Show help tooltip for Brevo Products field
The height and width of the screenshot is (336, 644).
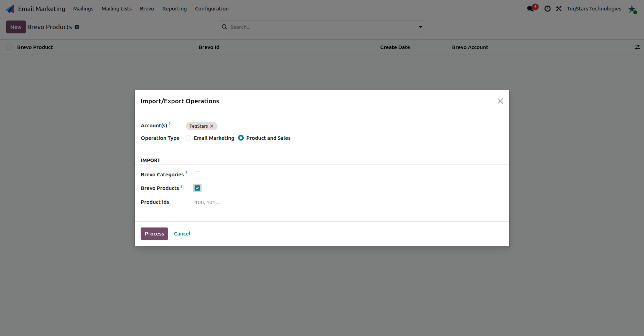point(181,186)
